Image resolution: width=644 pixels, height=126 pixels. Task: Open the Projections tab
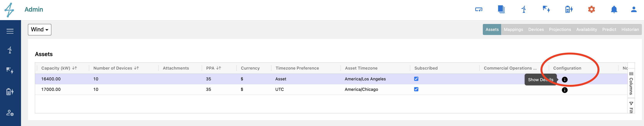560,30
